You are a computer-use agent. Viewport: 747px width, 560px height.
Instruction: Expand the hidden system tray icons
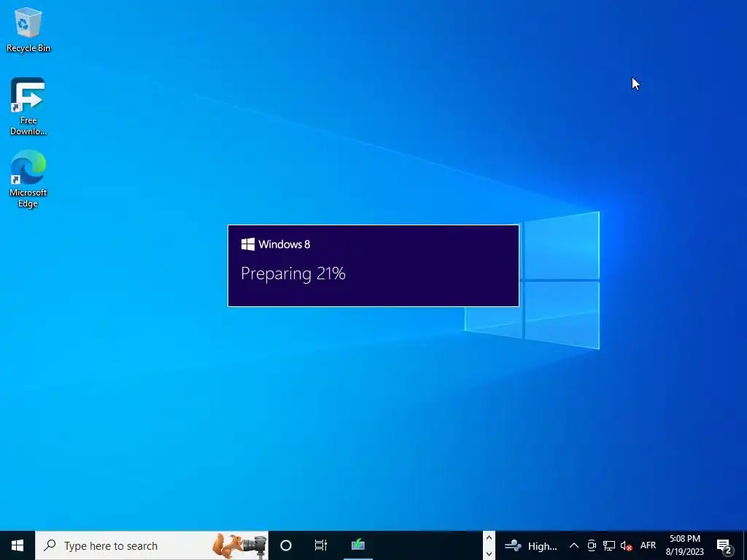pyautogui.click(x=574, y=545)
